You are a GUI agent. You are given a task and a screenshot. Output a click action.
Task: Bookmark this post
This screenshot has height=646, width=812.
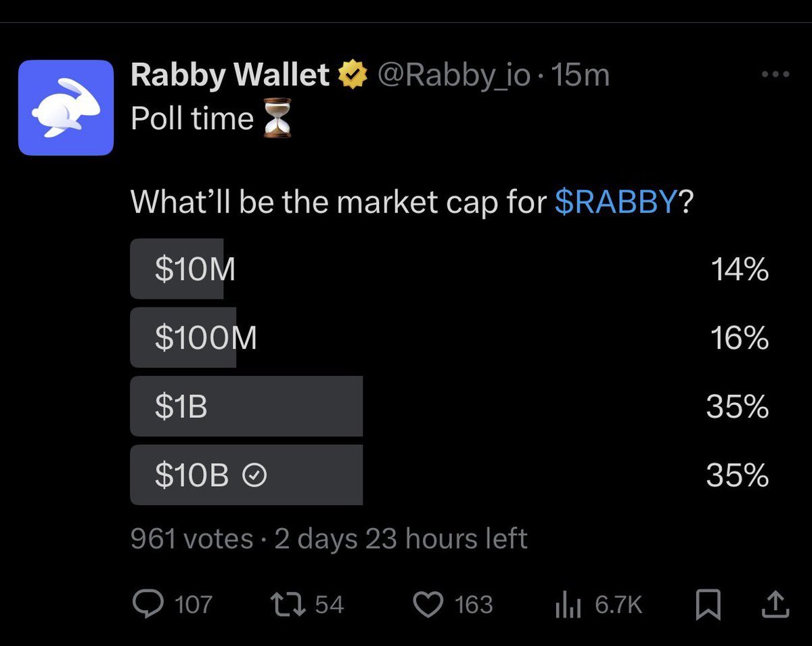click(708, 604)
